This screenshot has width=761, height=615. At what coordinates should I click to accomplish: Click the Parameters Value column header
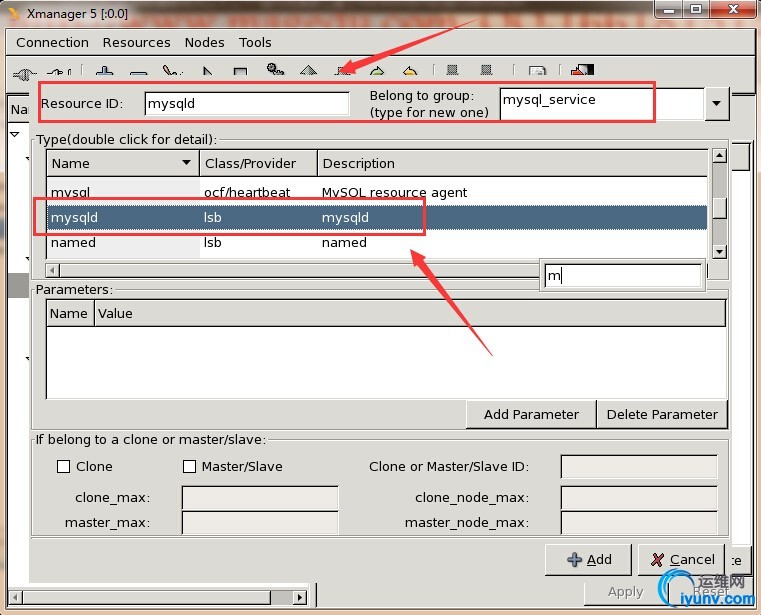410,314
